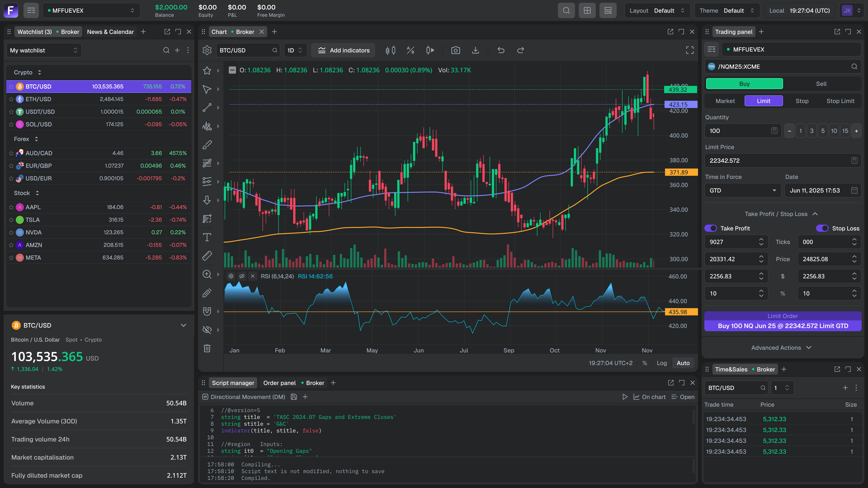Viewport: 868px width, 488px height.
Task: Take a chart snapshot with the camera icon
Action: click(455, 50)
